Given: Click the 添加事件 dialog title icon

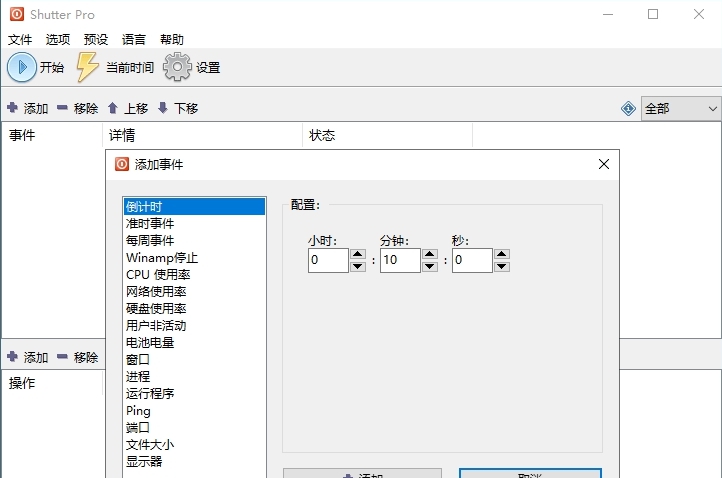Looking at the screenshot, I should pos(122,164).
